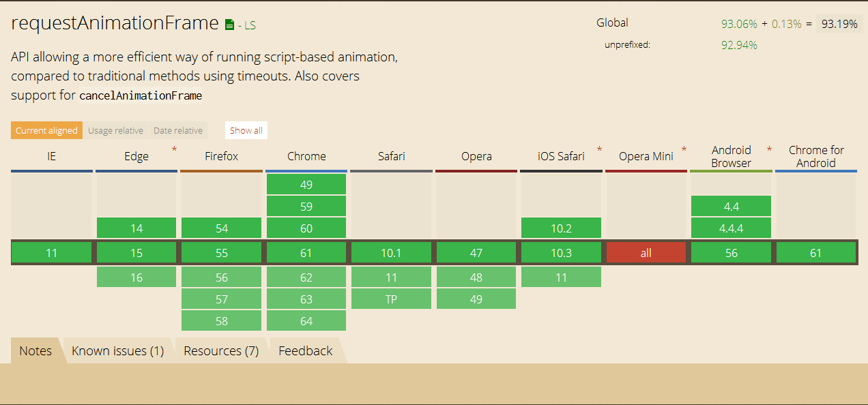
Task: Click the requestAnimationFrame title heading
Action: click(115, 23)
